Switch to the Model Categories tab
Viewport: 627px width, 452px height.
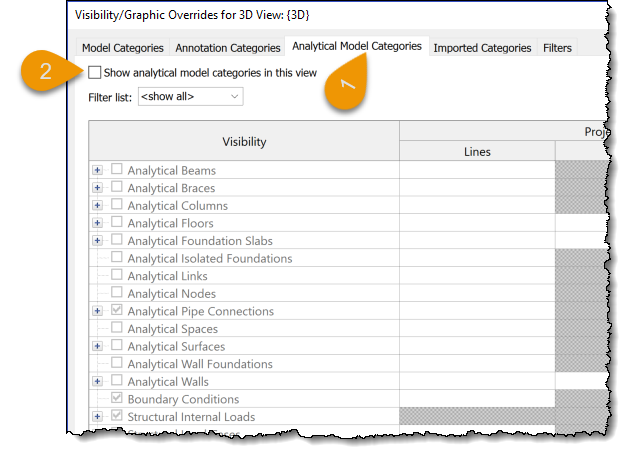[123, 48]
